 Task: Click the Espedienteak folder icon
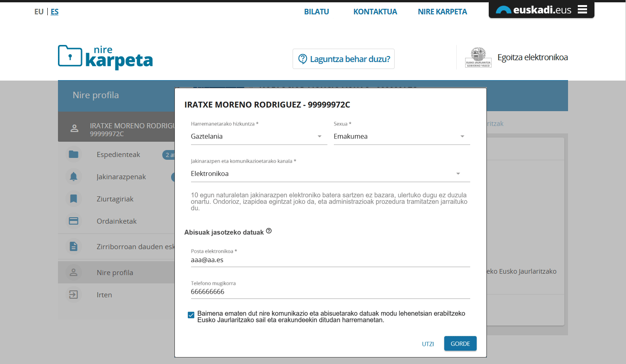(x=73, y=155)
